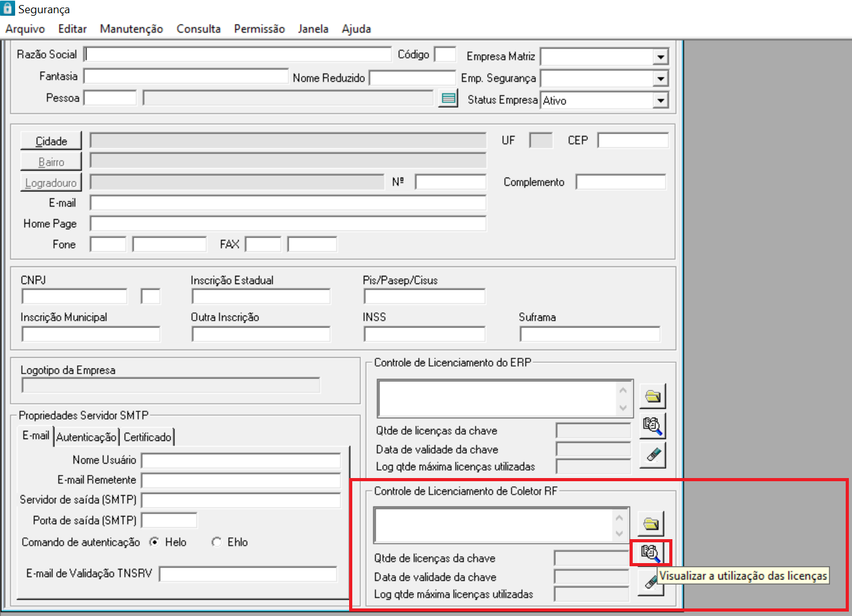Viewport: 852px width, 616px height.
Task: Open the Ajuda menu
Action: [357, 29]
